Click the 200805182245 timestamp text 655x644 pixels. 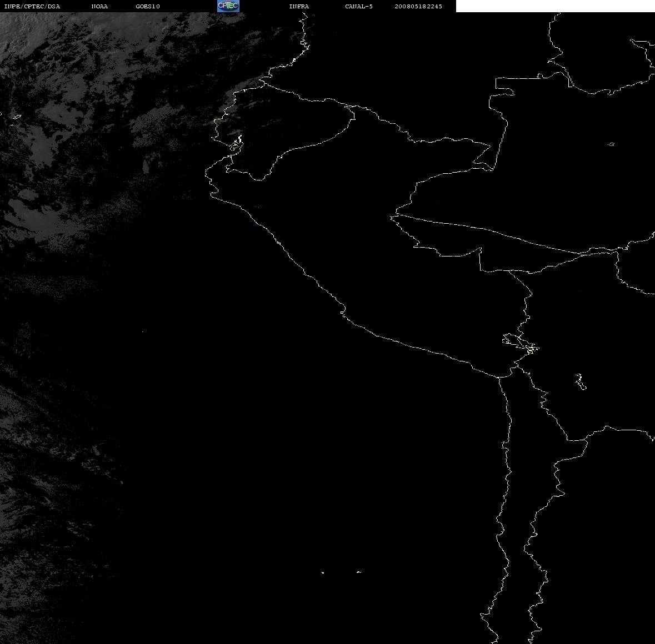click(418, 6)
